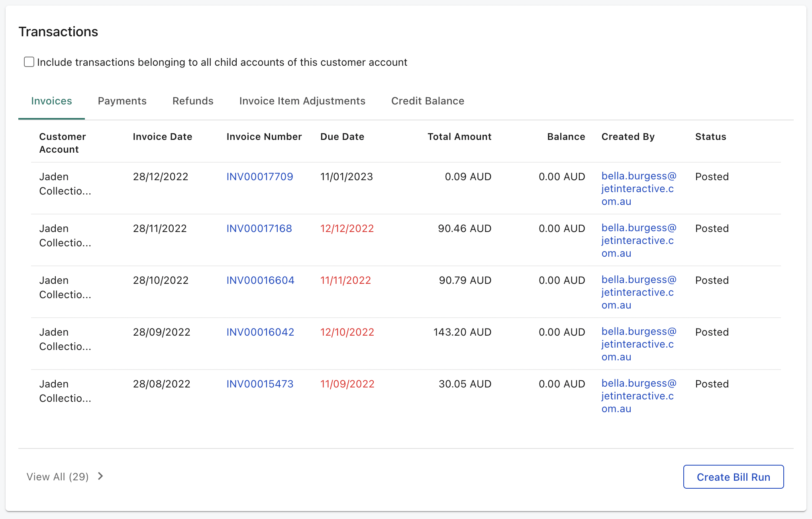This screenshot has height=519, width=812.
Task: Click overdue date 11/09/2022
Action: tap(347, 384)
